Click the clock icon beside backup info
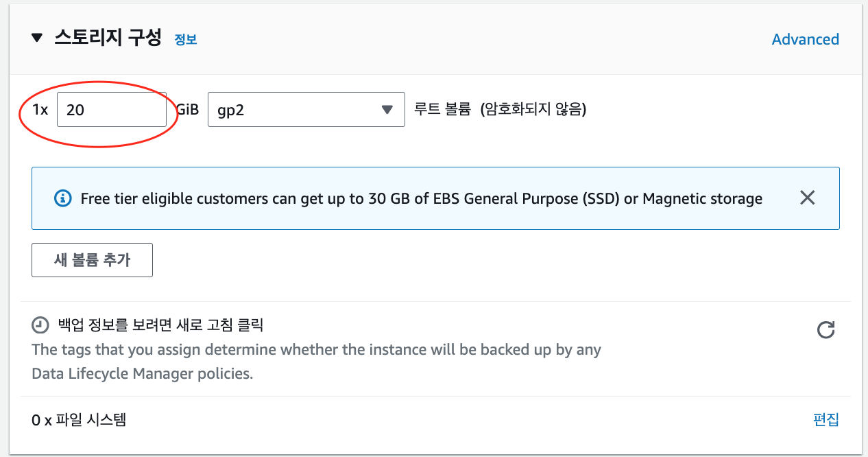The height and width of the screenshot is (457, 868). click(41, 325)
